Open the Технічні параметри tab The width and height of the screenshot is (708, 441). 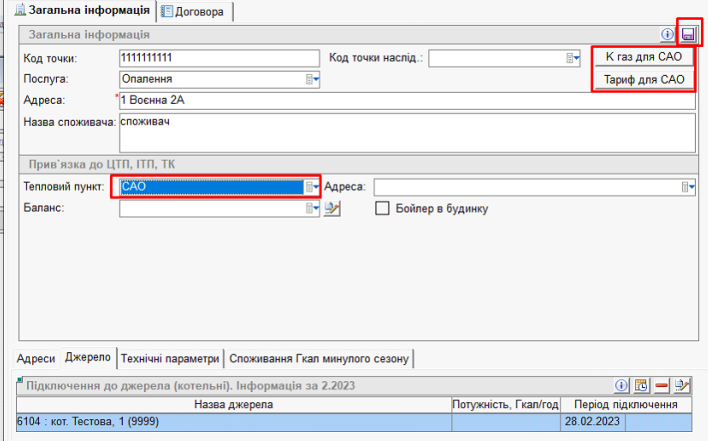click(x=169, y=358)
